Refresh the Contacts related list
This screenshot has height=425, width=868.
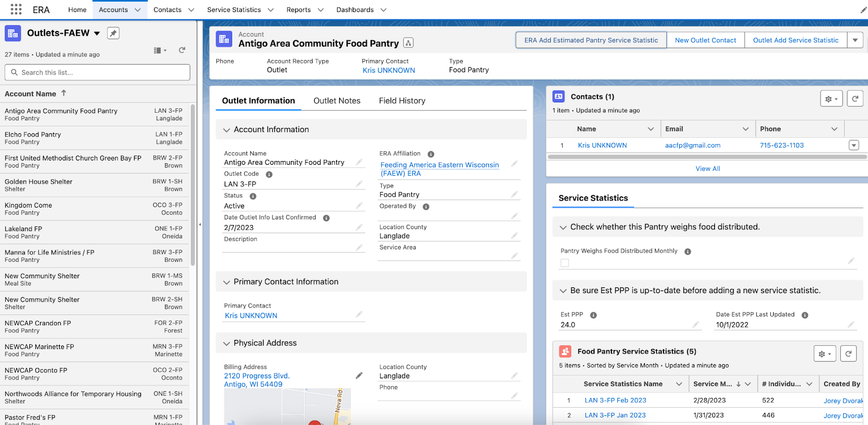855,99
